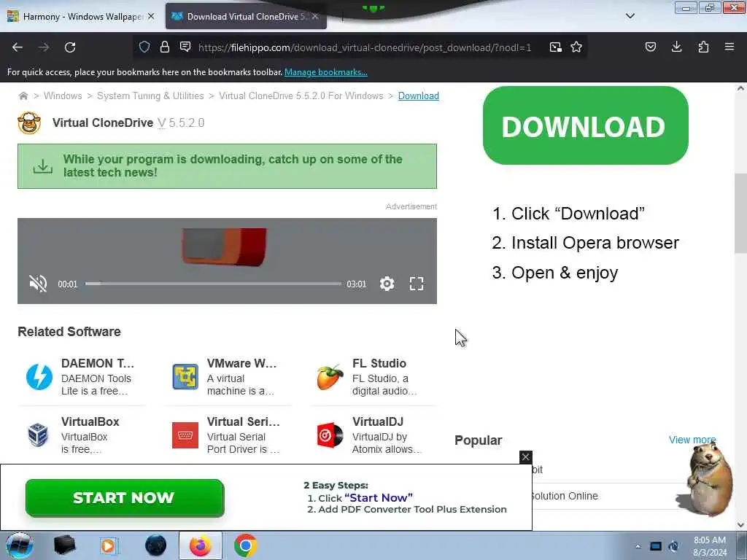Enter fullscreen on the video player
Image resolution: width=747 pixels, height=560 pixels.
pyautogui.click(x=417, y=284)
